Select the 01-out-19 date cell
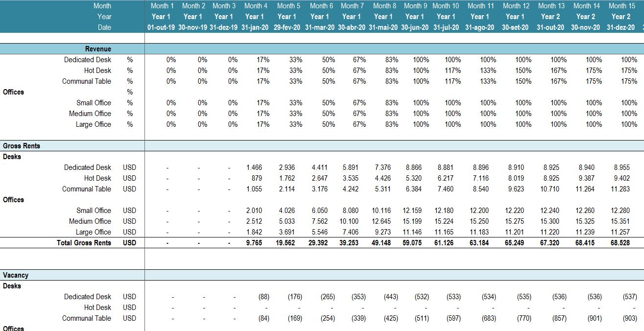Image resolution: width=644 pixels, height=331 pixels. coord(161,27)
